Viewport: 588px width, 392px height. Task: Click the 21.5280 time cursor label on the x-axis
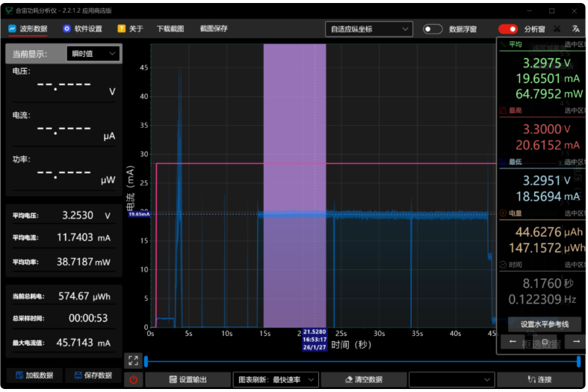click(x=315, y=340)
